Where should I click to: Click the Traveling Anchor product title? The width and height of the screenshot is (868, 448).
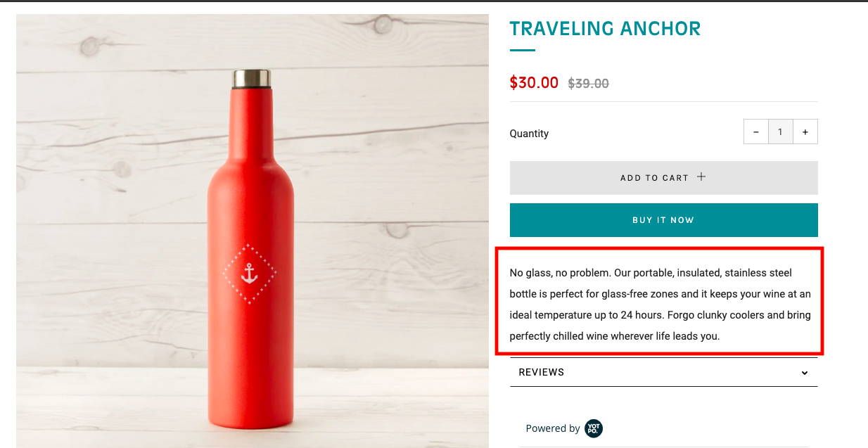(605, 29)
